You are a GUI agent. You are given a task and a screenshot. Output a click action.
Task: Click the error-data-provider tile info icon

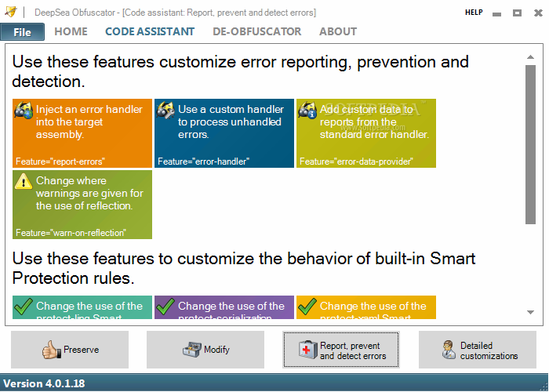pyautogui.click(x=307, y=111)
